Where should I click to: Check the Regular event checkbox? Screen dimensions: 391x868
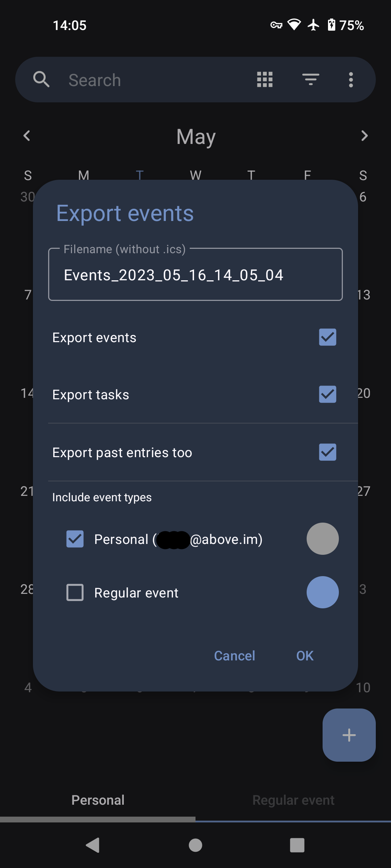(75, 592)
